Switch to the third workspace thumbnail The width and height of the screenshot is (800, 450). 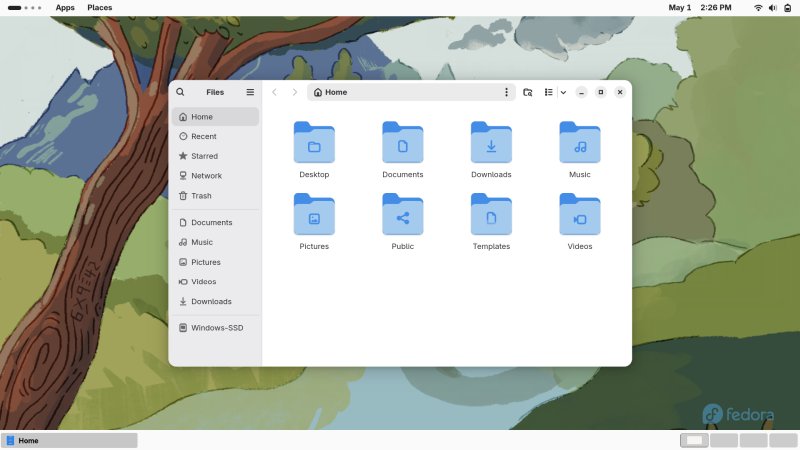pos(754,440)
